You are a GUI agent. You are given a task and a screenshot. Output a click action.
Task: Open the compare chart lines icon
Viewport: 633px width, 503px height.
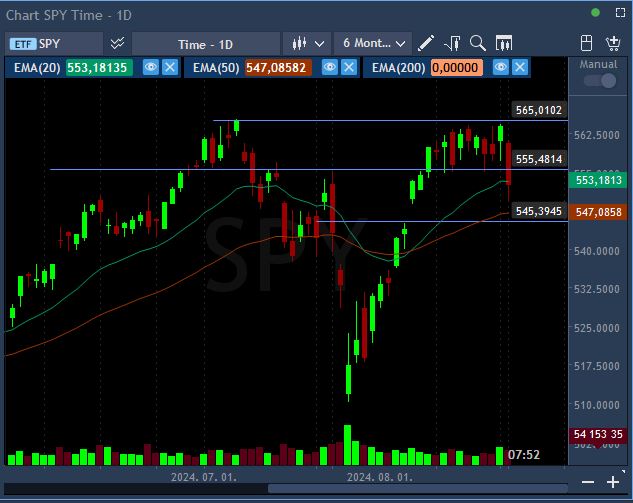click(x=117, y=43)
